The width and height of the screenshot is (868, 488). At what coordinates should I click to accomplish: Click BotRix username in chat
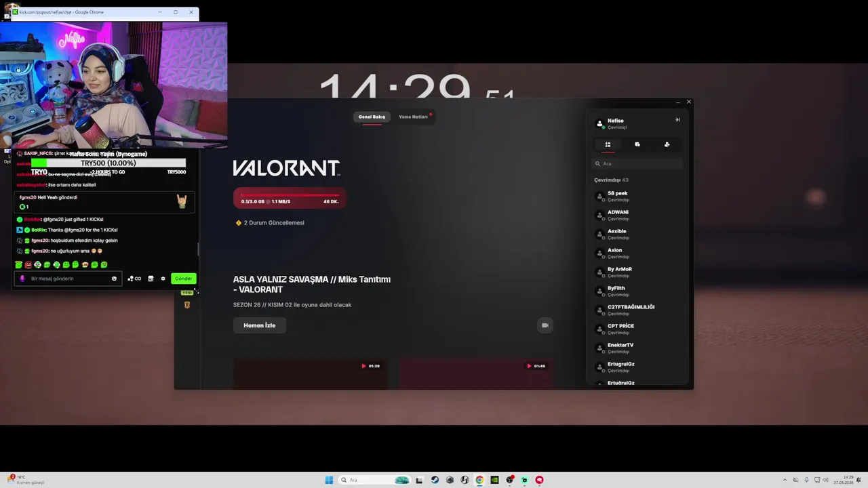(39, 230)
